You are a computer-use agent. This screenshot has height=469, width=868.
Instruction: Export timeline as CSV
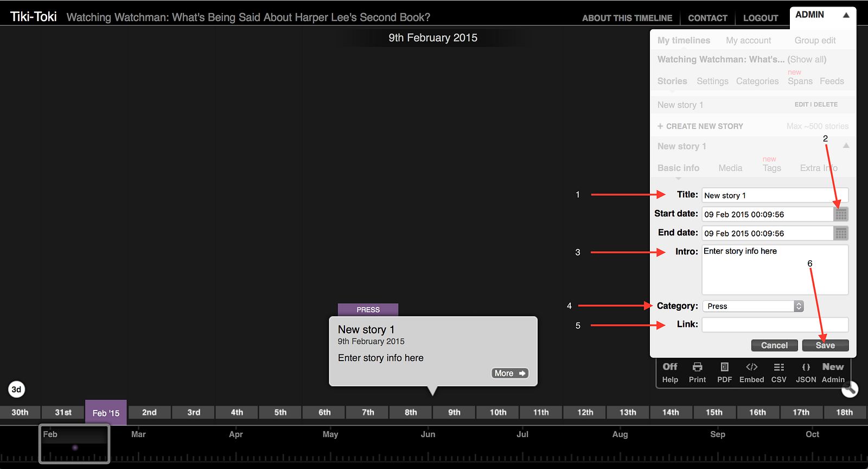[778, 372]
